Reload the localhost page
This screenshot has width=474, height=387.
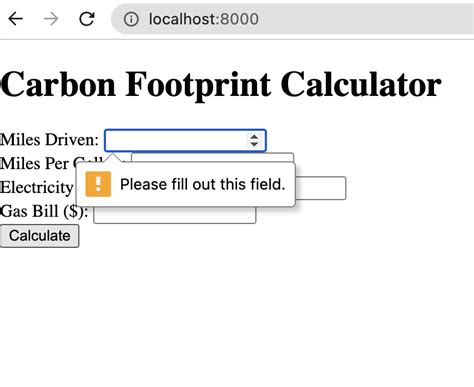[87, 19]
